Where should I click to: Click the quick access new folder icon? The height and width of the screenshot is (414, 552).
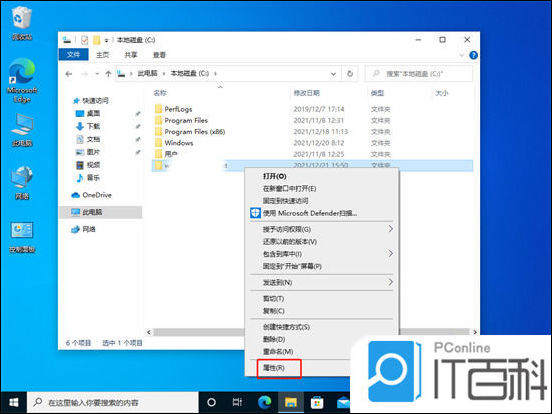(96, 40)
